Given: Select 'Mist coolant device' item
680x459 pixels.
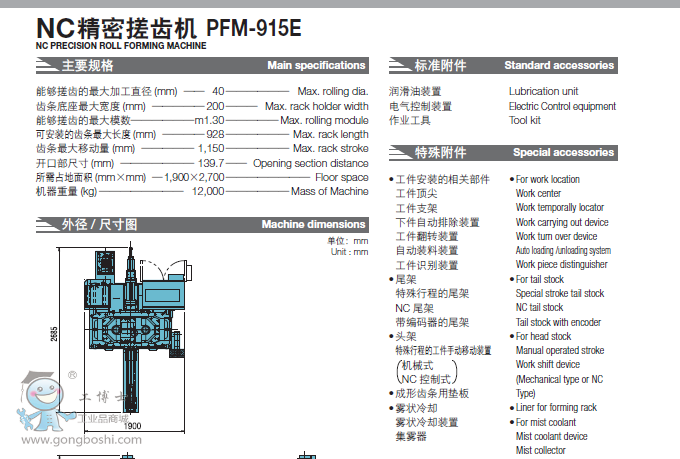Looking at the screenshot, I should (x=552, y=436).
